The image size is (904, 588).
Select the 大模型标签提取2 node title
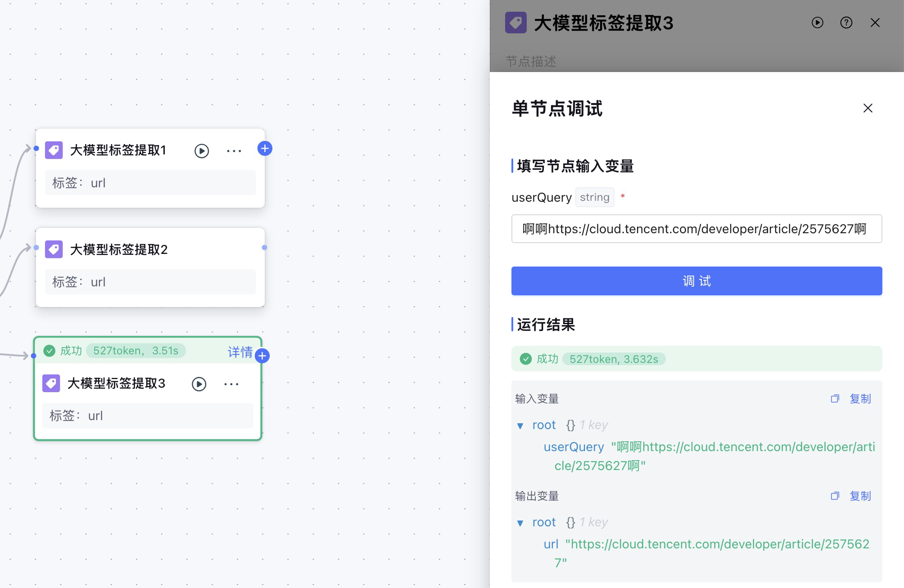pos(119,249)
